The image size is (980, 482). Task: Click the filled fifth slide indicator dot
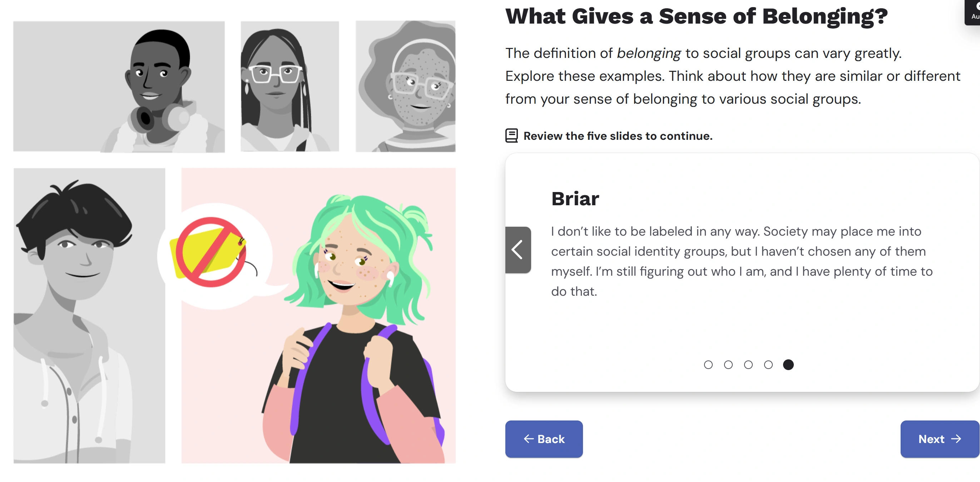[x=788, y=365]
